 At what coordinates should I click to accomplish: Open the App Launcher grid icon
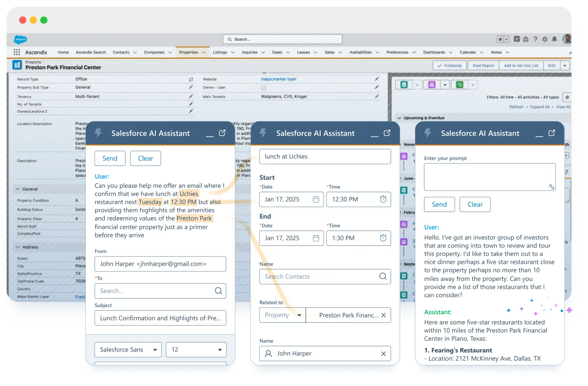point(17,52)
